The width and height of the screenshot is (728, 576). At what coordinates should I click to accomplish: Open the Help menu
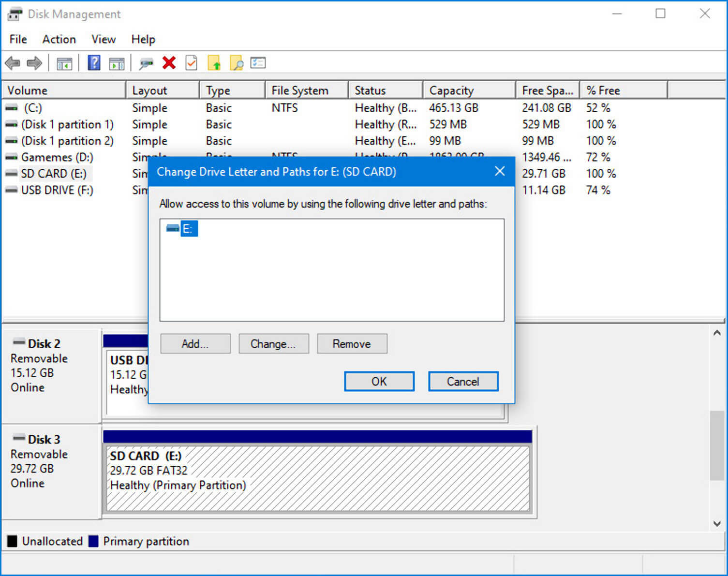(143, 39)
